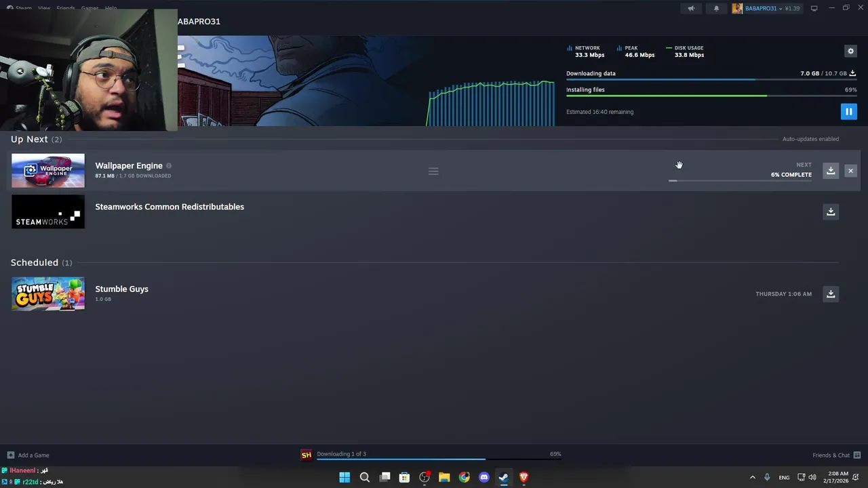Open download settings gear

point(850,51)
